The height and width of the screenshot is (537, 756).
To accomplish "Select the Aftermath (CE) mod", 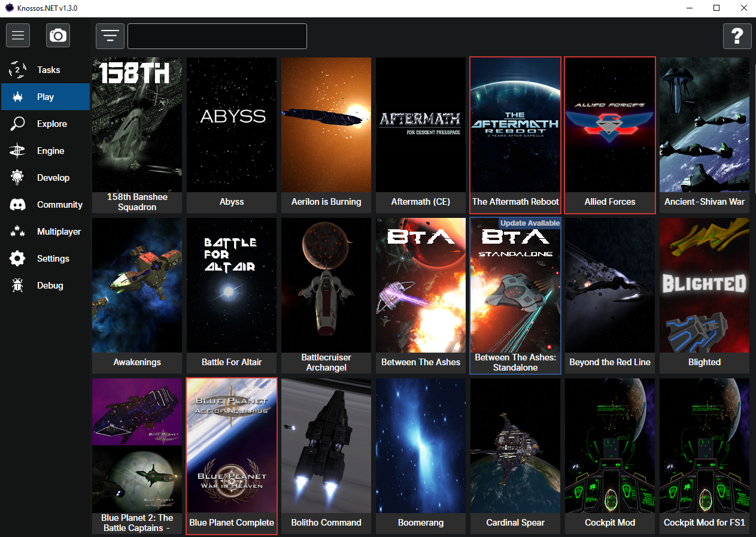I will point(421,135).
